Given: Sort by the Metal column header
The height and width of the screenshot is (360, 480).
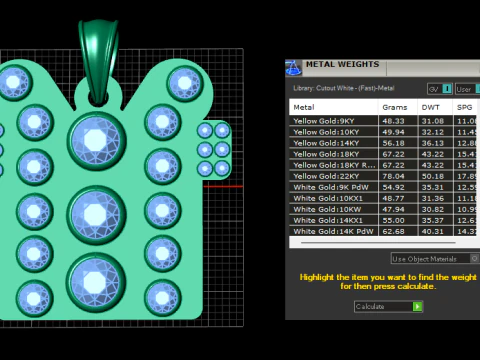Looking at the screenshot, I should pos(334,107).
